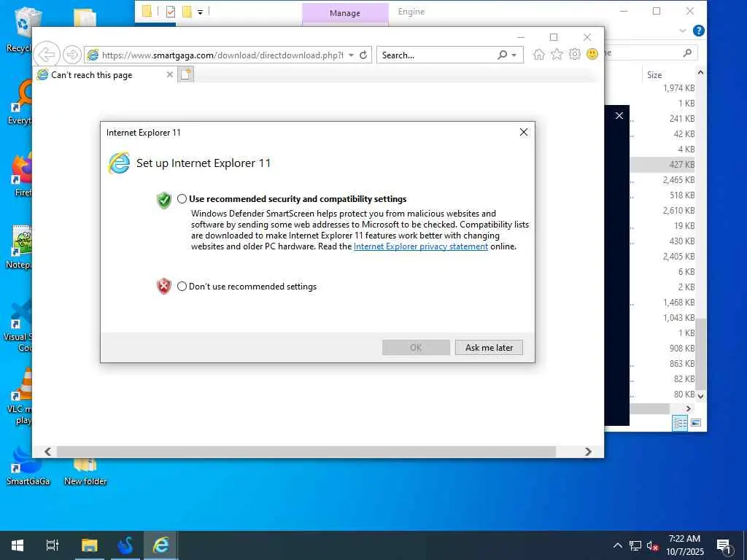Click the X on the dark panel
The image size is (747, 560).
pos(619,115)
